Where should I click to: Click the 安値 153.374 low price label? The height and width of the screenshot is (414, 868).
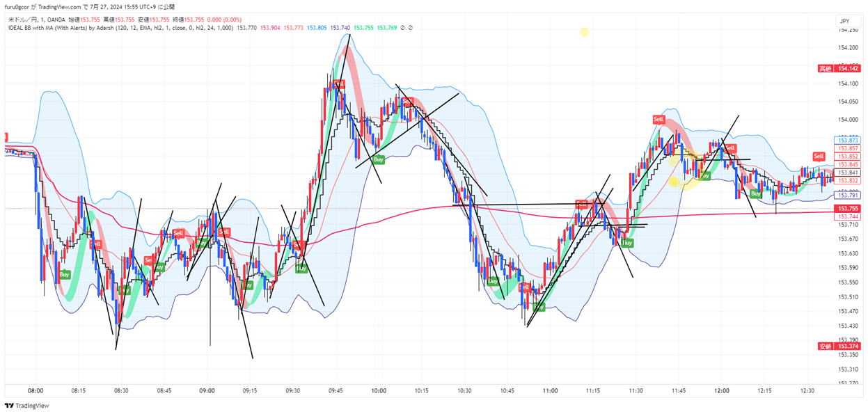[839, 347]
